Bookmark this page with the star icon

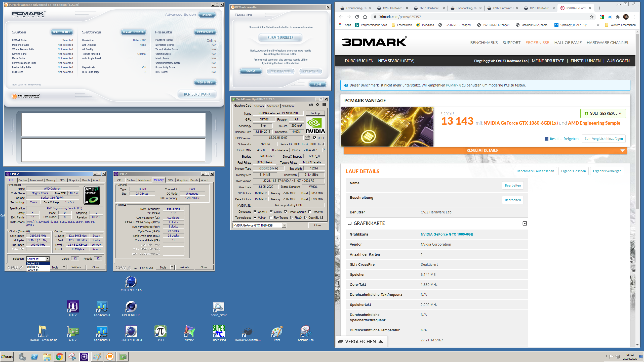tap(591, 17)
